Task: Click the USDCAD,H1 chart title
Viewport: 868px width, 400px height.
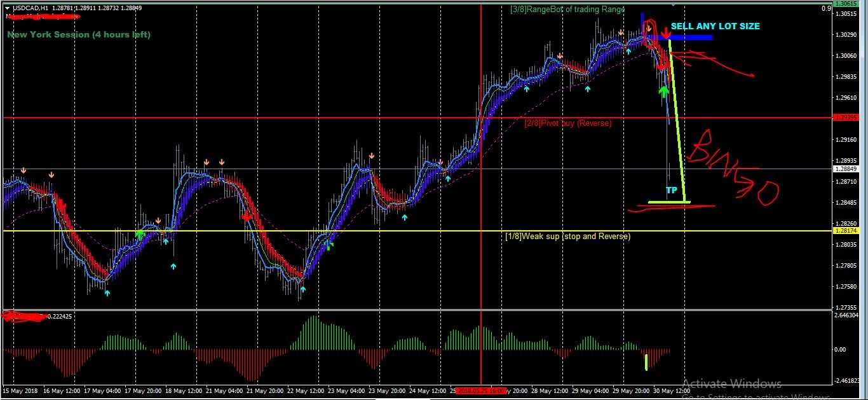Action: (31, 8)
